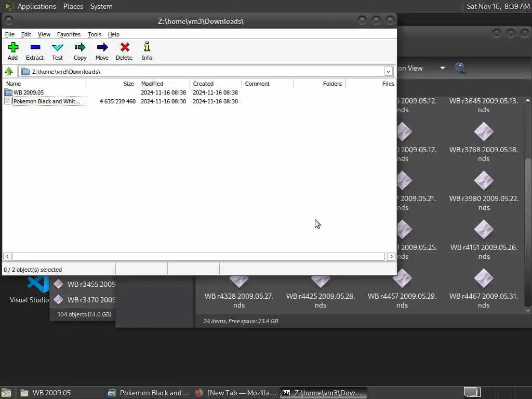Select WB r4425 2009.05.28.nds file icon

[x=321, y=281]
